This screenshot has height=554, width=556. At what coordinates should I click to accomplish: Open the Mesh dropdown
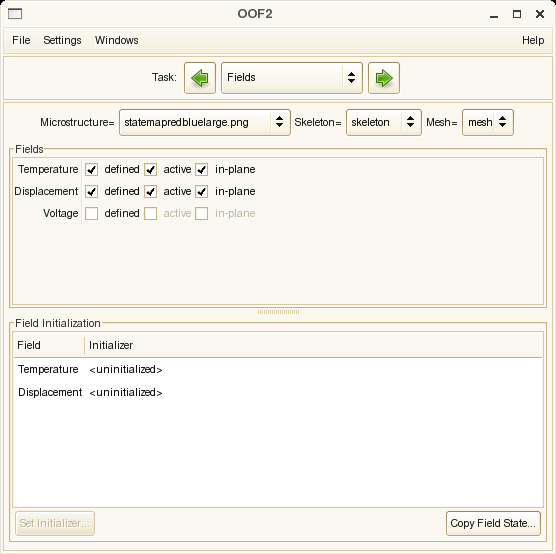point(488,122)
